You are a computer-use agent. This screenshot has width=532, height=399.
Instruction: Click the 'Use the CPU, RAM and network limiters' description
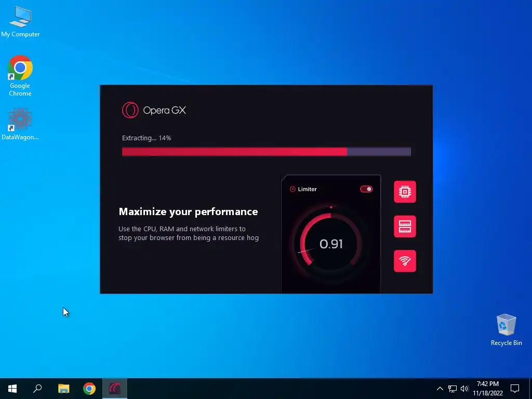[x=189, y=233]
